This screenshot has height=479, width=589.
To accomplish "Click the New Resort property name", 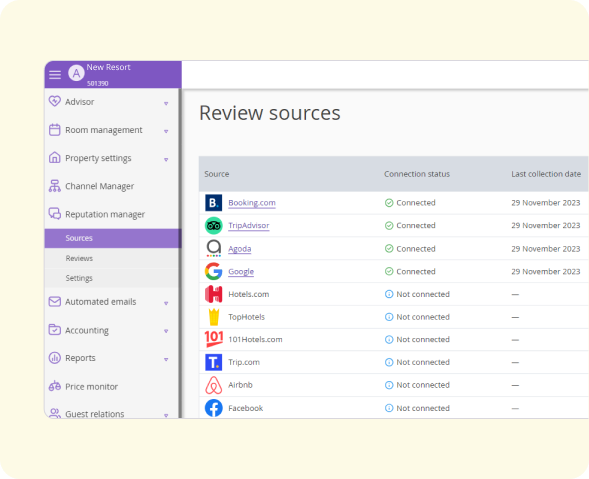I will click(x=109, y=67).
